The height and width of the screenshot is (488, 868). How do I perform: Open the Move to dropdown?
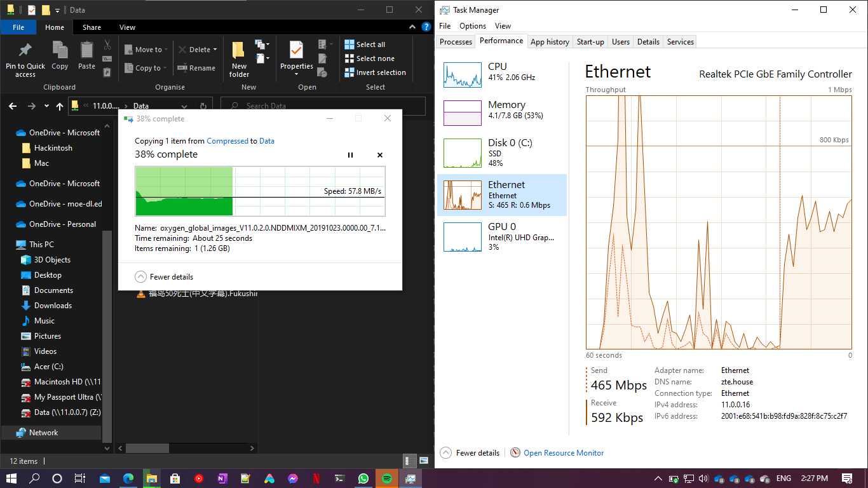click(146, 49)
